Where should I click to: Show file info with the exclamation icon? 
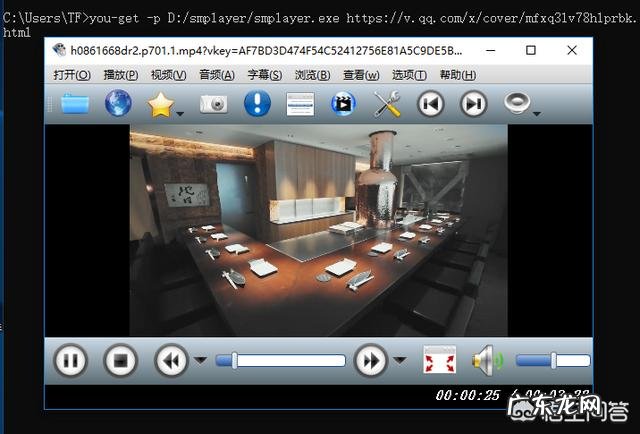(257, 103)
